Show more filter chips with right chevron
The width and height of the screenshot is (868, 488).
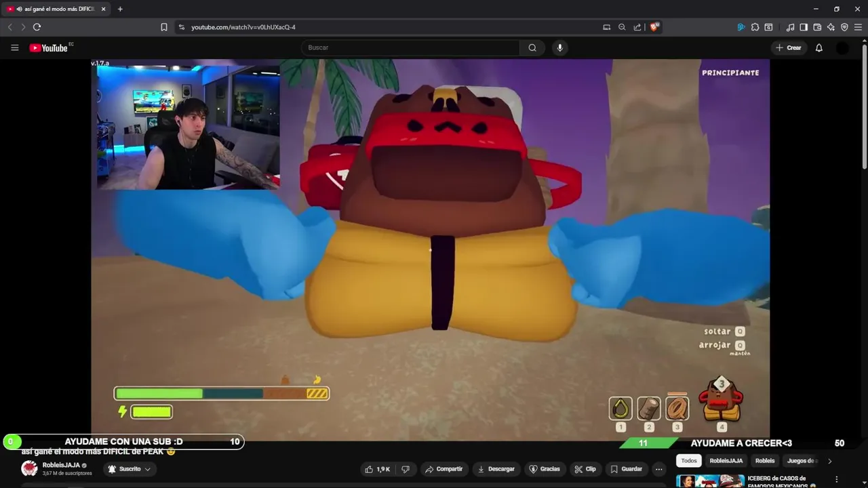[829, 461]
